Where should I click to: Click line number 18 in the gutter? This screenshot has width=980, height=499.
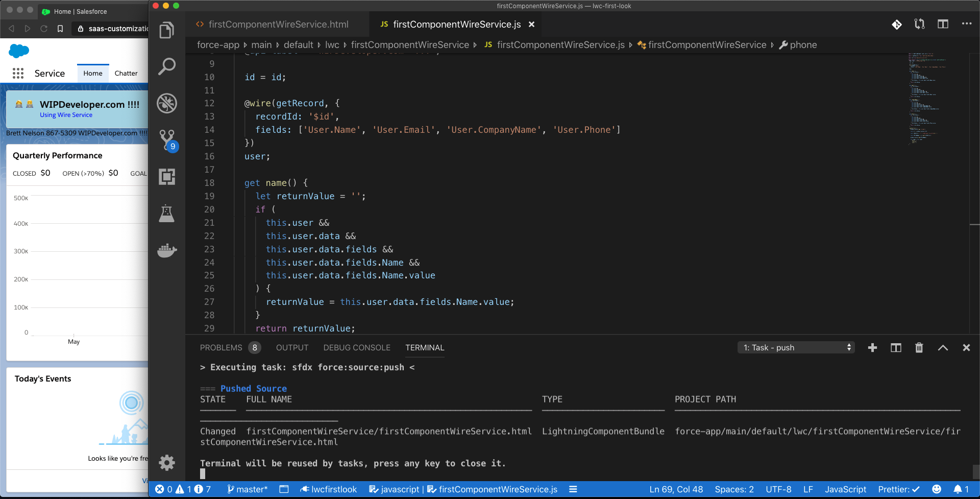(x=209, y=183)
